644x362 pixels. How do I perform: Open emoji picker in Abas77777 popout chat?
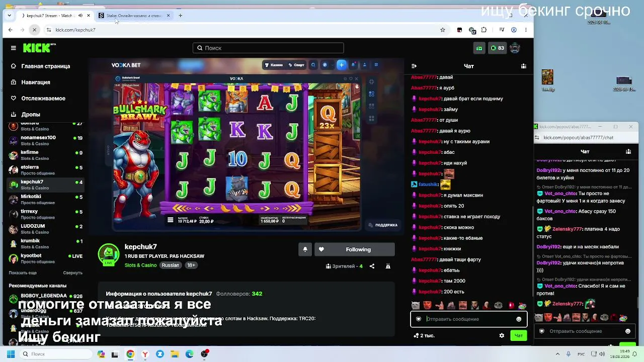pyautogui.click(x=628, y=331)
